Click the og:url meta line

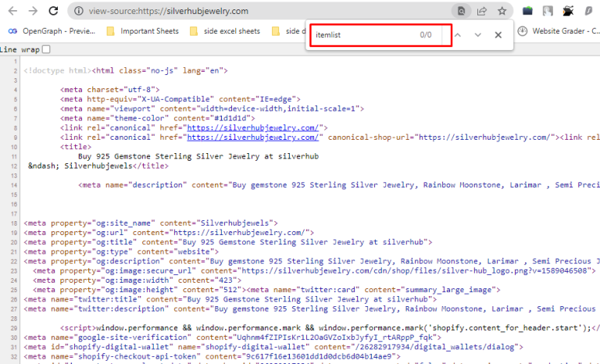(169, 233)
